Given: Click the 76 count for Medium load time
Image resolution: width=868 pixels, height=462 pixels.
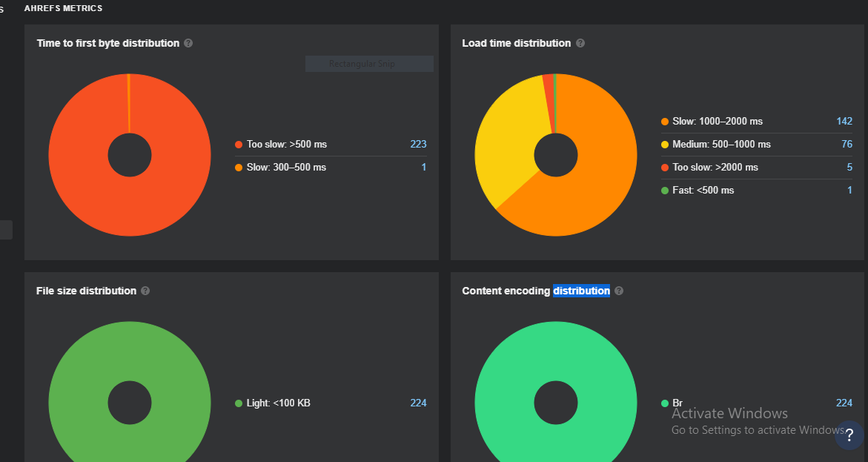Looking at the screenshot, I should 847,144.
